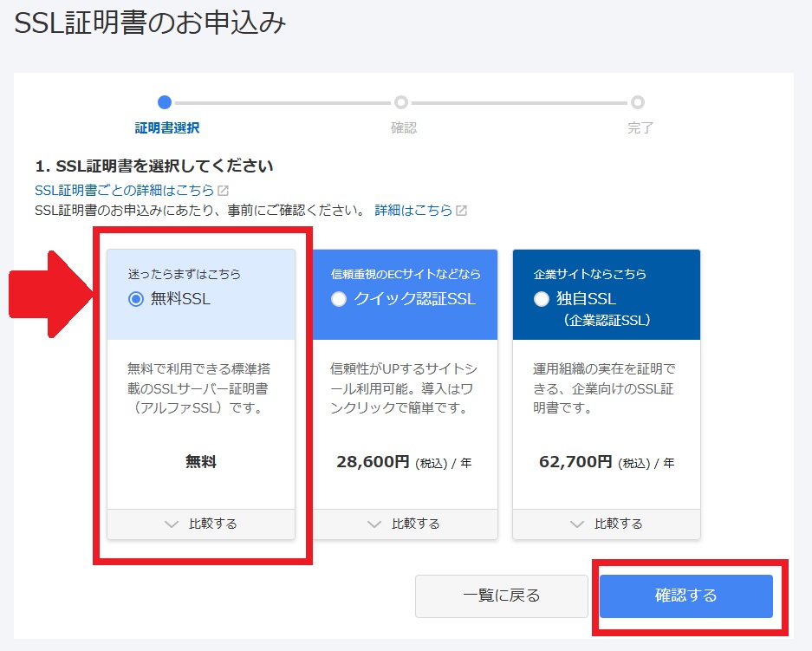Image resolution: width=812 pixels, height=651 pixels.
Task: Click the クイック認証SSL description about サイトシール
Action: tap(404, 388)
